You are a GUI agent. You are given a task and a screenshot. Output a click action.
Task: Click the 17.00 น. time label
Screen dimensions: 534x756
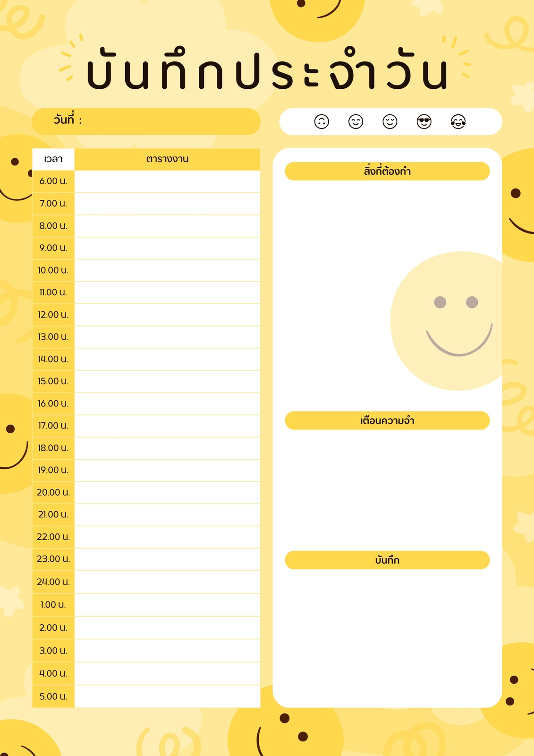pos(53,426)
